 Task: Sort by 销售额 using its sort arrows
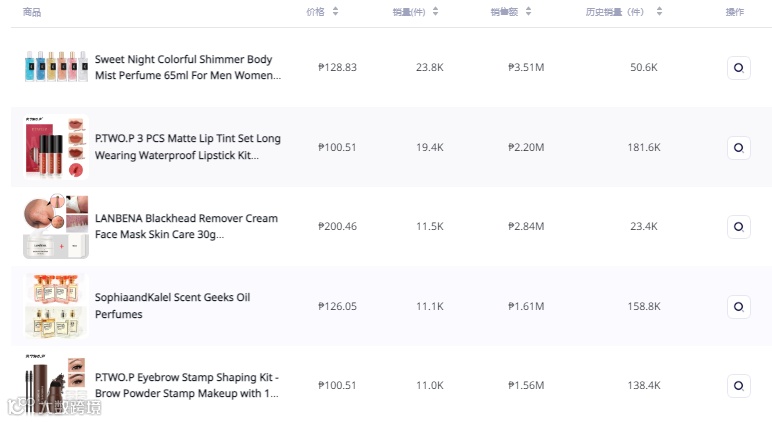[529, 12]
